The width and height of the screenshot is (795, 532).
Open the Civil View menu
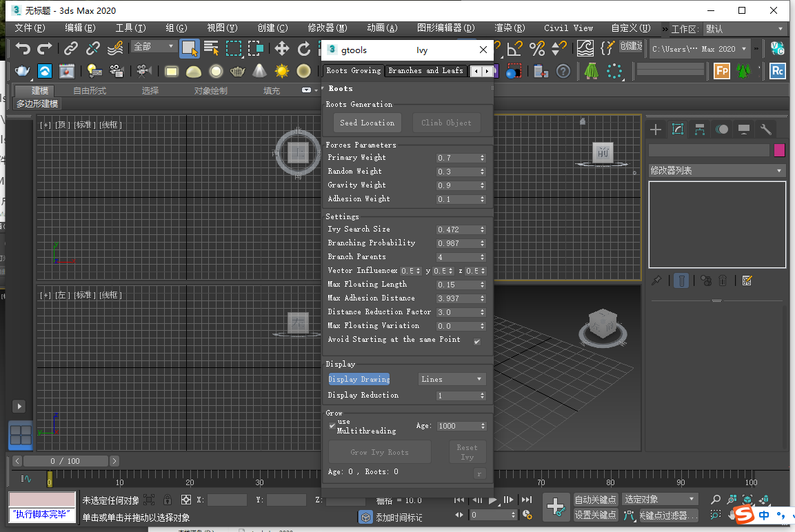click(568, 28)
